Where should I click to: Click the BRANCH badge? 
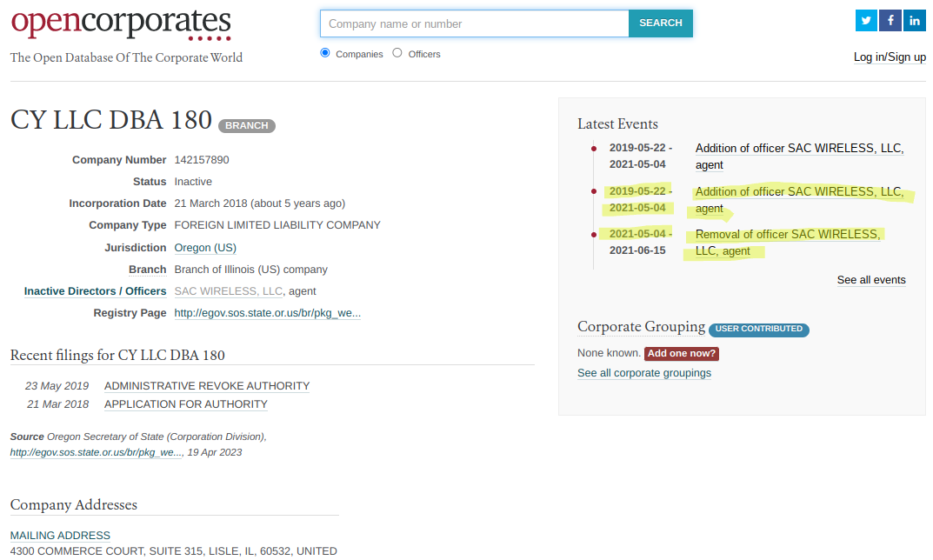tap(246, 125)
